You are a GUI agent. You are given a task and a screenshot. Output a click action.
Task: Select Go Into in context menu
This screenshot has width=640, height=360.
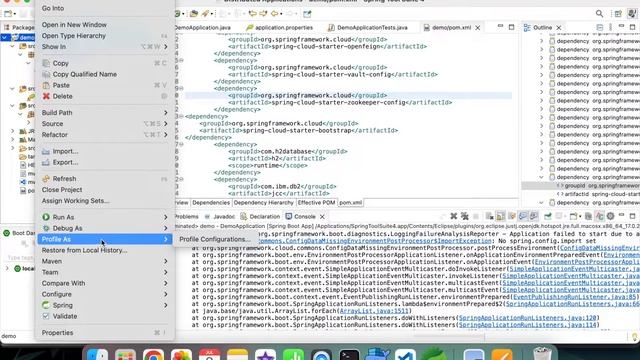(x=53, y=8)
